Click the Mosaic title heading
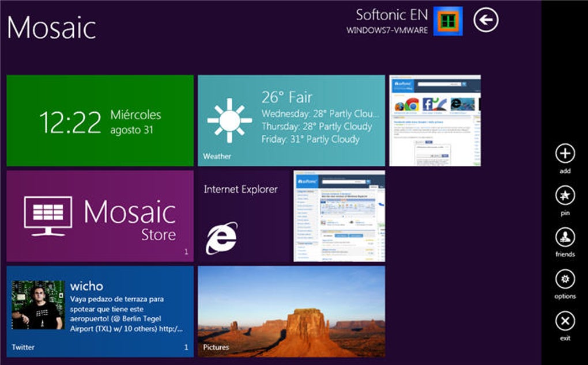Viewport: 588px width, 365px height. tap(52, 28)
